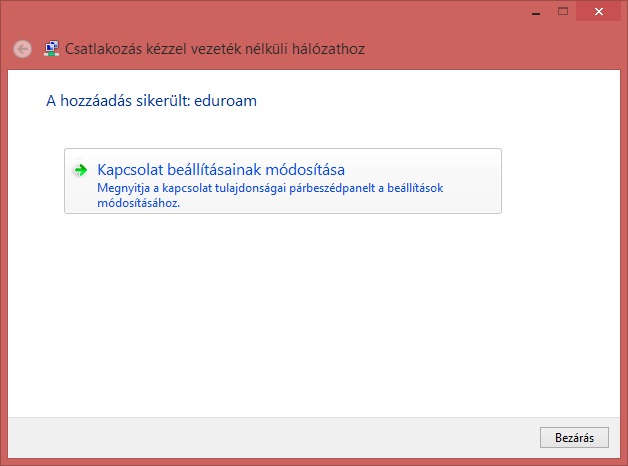628x466 pixels.
Task: Click the 'A hozzáadás sikerült: eduroam' heading
Action: coord(151,101)
